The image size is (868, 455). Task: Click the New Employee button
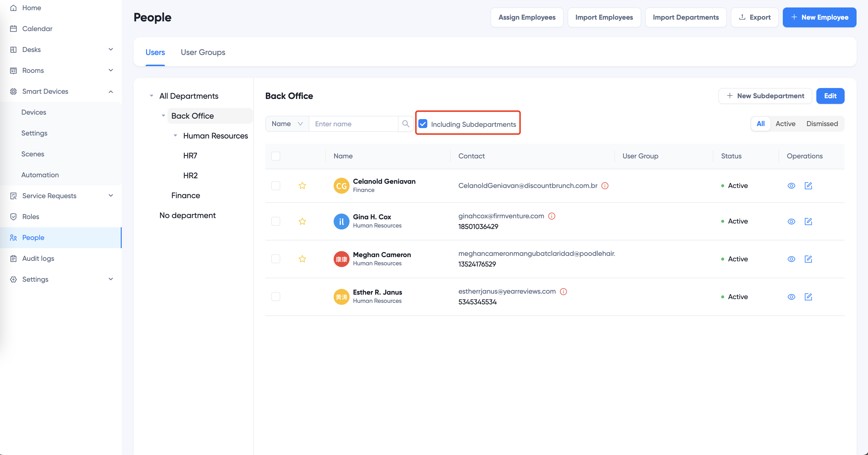click(820, 17)
